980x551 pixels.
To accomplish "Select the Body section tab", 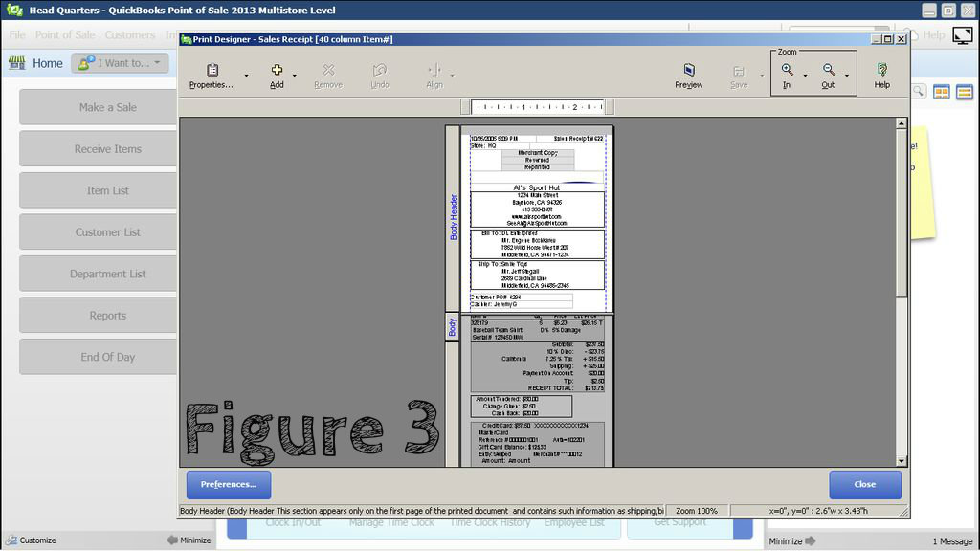I will click(453, 326).
